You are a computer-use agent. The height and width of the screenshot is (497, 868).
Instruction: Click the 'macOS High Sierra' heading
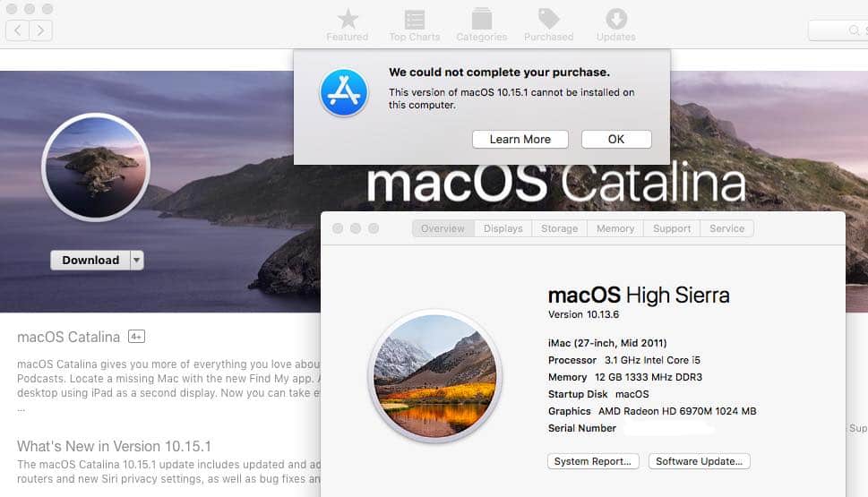pos(639,296)
